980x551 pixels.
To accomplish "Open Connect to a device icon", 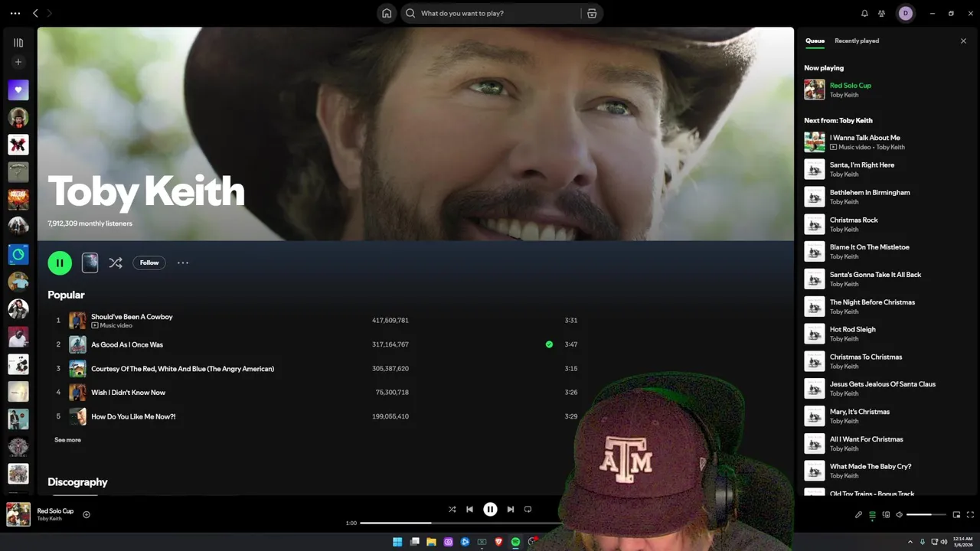I will click(886, 515).
